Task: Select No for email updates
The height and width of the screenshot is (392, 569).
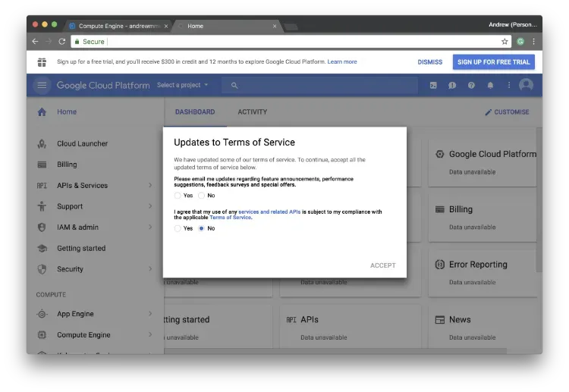Action: pos(202,196)
